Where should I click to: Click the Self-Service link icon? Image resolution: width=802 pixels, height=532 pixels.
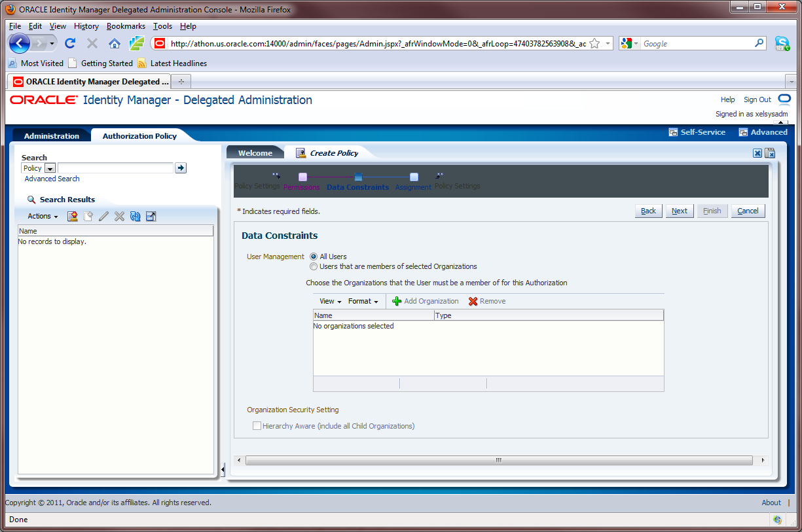tap(673, 132)
